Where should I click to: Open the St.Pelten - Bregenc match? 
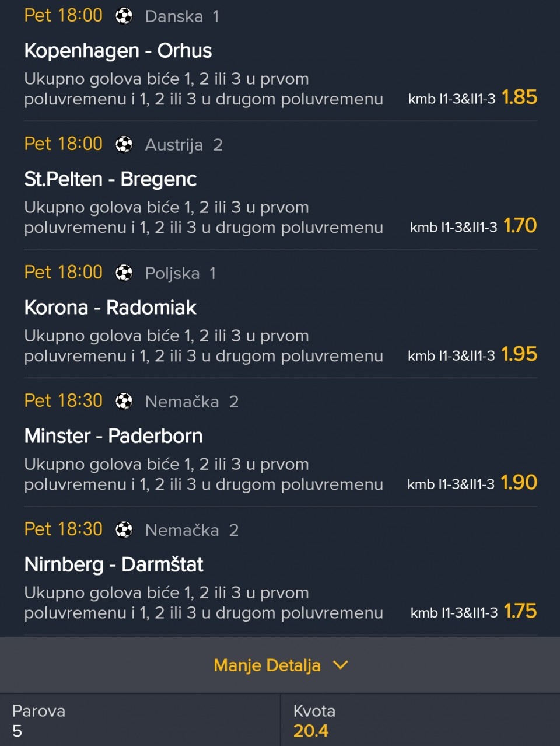(110, 179)
